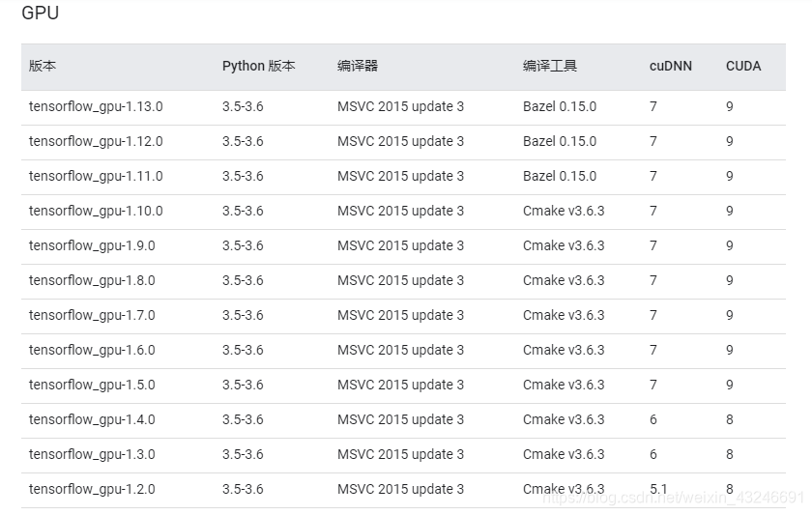
Task: Click the 版本 column header
Action: [43, 66]
